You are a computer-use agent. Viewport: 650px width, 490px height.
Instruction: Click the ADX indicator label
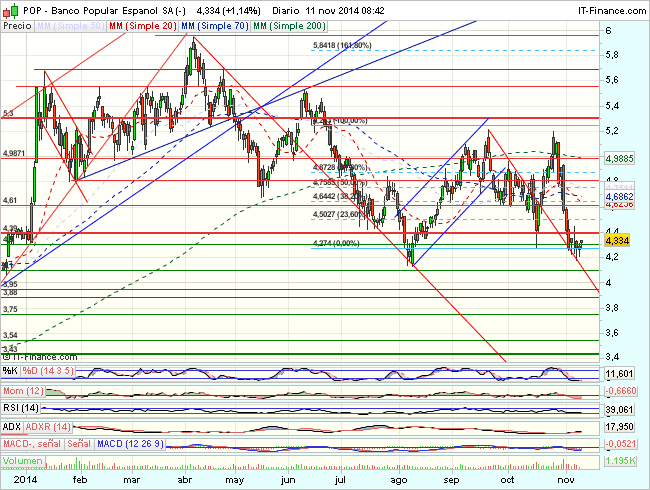12,427
